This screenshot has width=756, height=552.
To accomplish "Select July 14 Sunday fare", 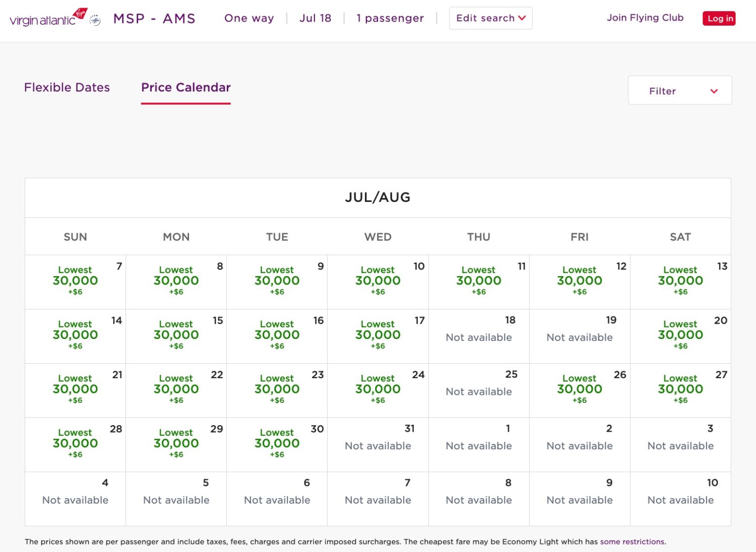I will point(75,335).
